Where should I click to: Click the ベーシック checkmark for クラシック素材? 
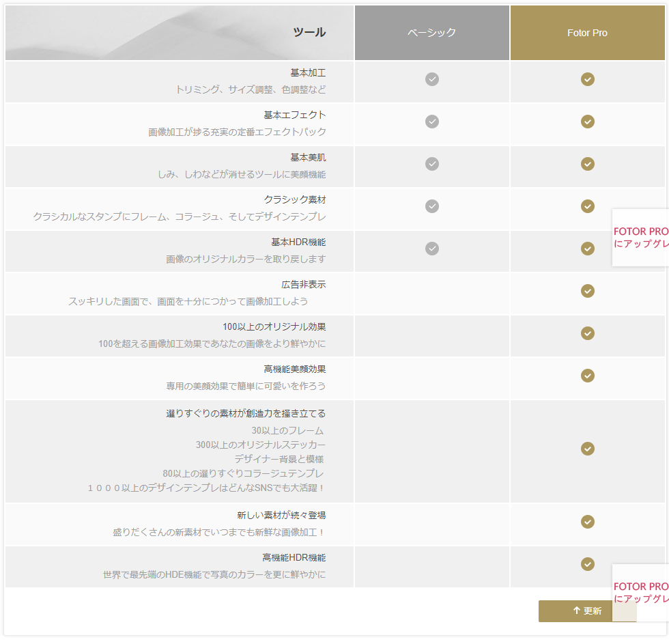[431, 206]
